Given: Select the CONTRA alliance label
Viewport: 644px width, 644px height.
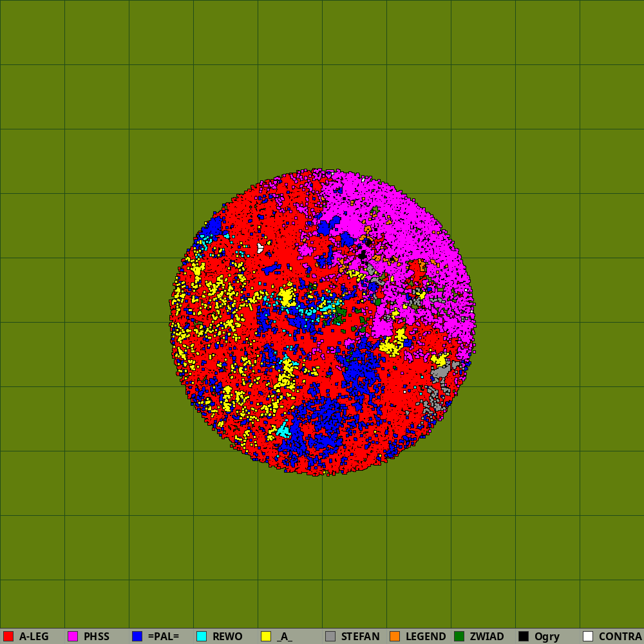Looking at the screenshot, I should (621, 636).
